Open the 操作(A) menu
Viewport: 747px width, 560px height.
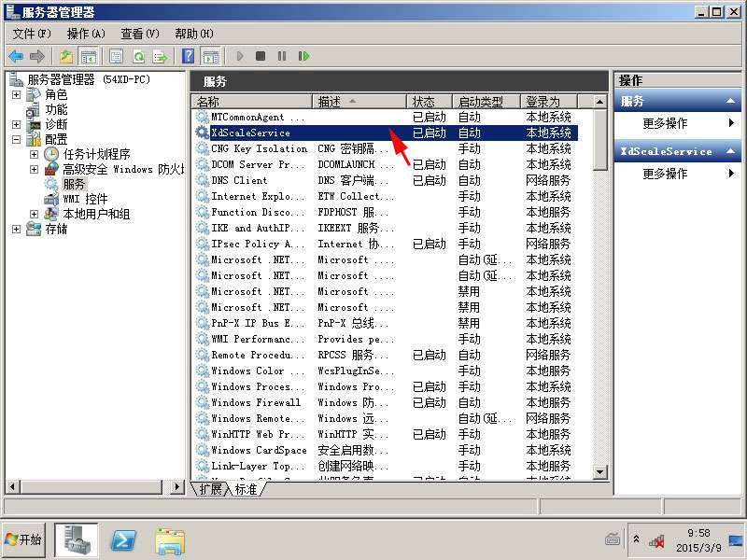tap(86, 34)
